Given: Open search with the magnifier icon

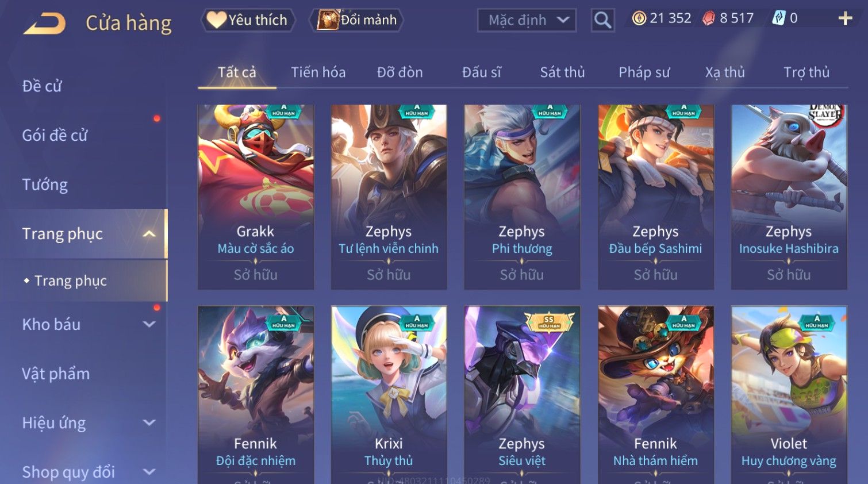Looking at the screenshot, I should (x=602, y=20).
